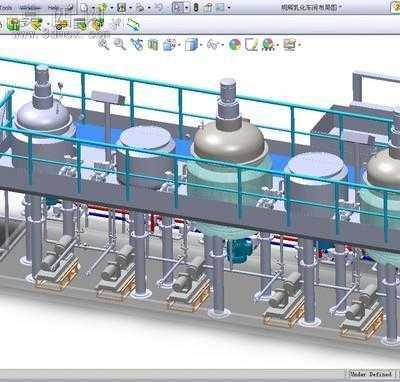The height and width of the screenshot is (382, 400).
Task: Select the teal motor under the platform
Action: pyautogui.click(x=240, y=250)
